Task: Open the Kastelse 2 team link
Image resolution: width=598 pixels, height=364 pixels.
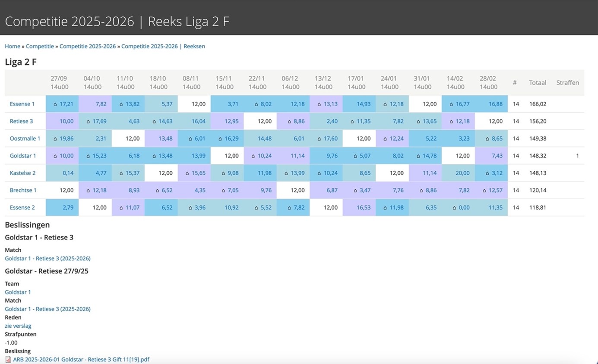Action: click(22, 173)
